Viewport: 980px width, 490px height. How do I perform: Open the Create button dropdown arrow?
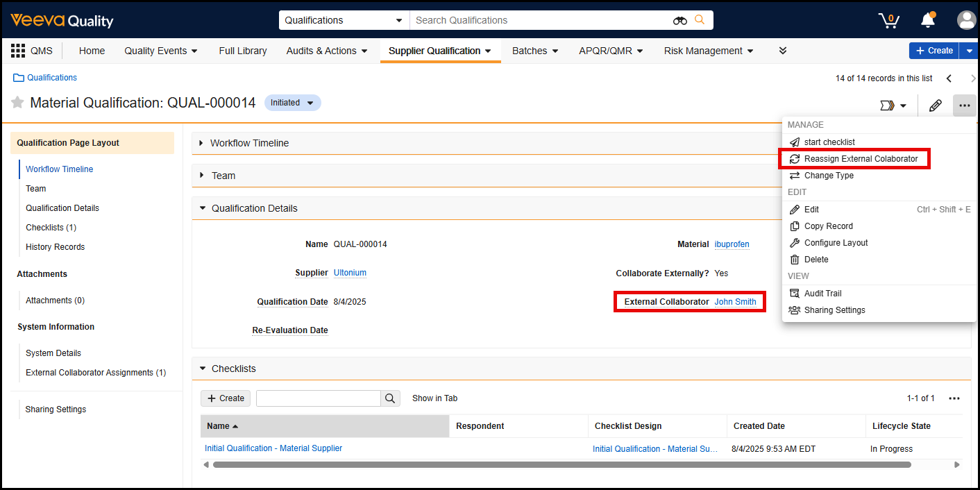[x=969, y=51]
